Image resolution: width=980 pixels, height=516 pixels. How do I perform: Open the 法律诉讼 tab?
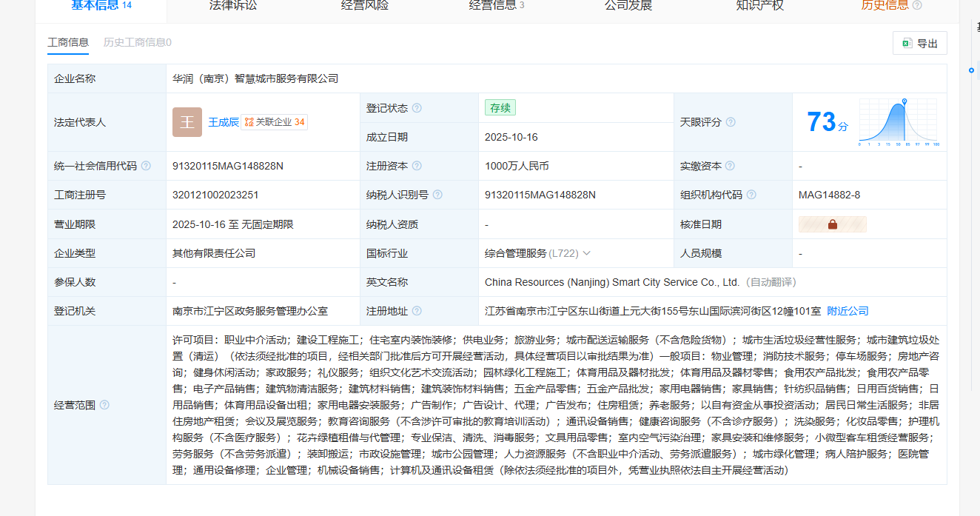[232, 6]
